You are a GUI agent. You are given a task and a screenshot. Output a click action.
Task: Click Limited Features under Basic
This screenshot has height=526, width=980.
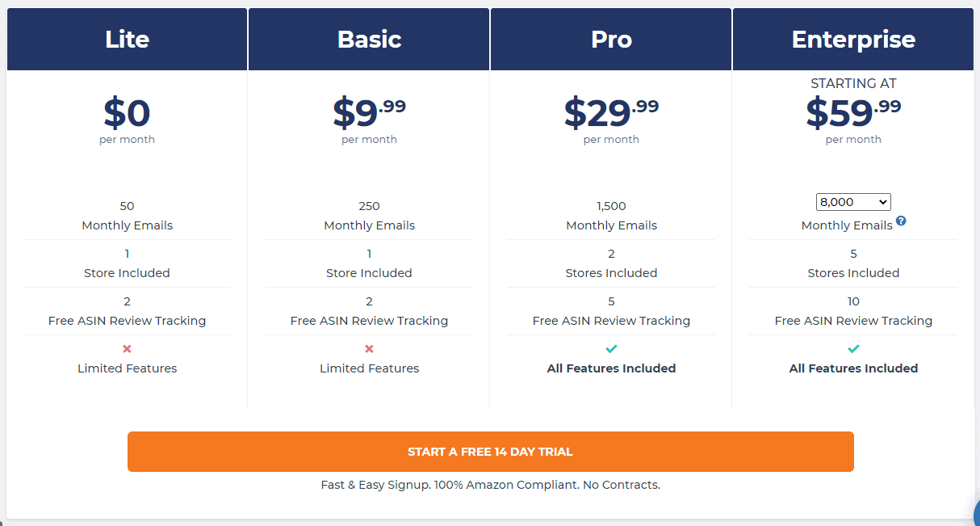[369, 368]
